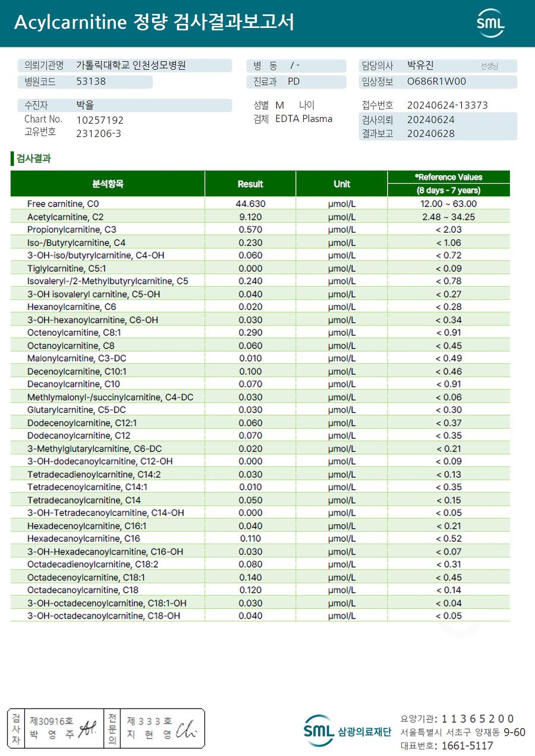Click the '(8 days - 7 years)' subheader
Image resolution: width=535 pixels, height=756 pixels.
pos(449,190)
